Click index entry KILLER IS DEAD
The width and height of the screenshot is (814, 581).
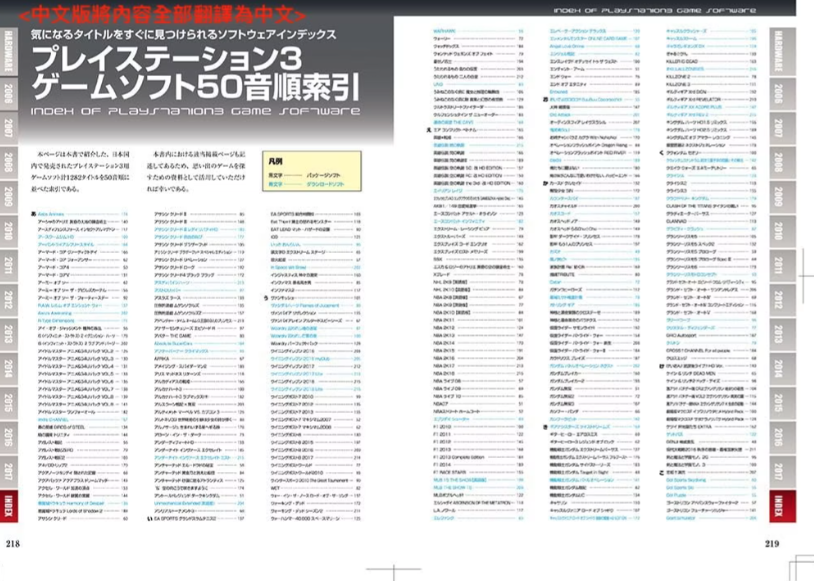(682, 61)
